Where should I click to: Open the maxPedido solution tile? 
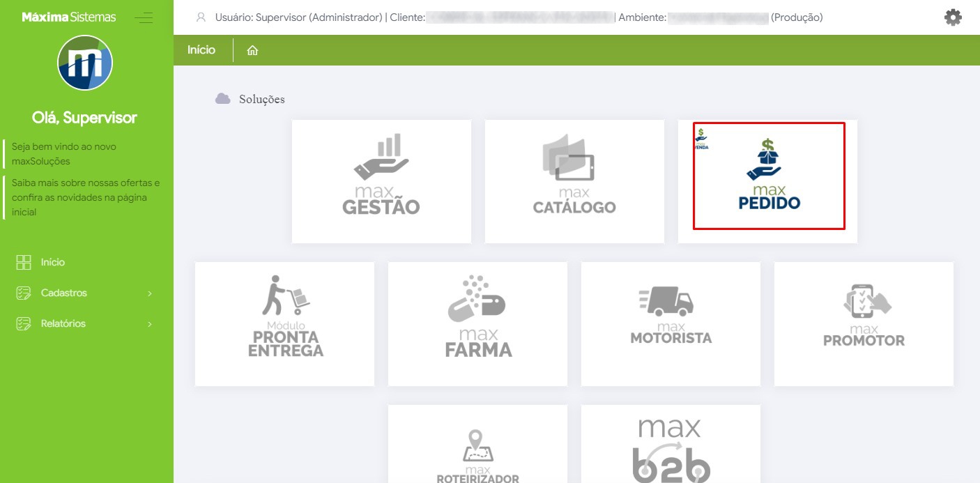click(x=767, y=181)
